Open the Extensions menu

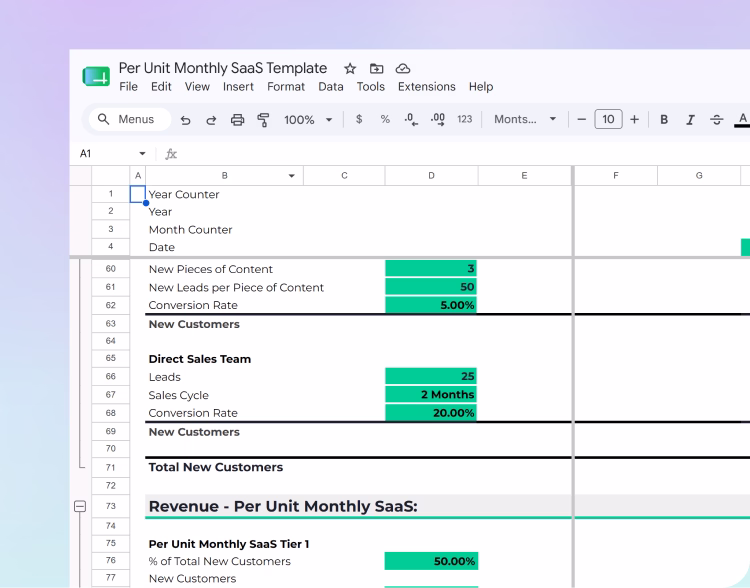pos(427,87)
